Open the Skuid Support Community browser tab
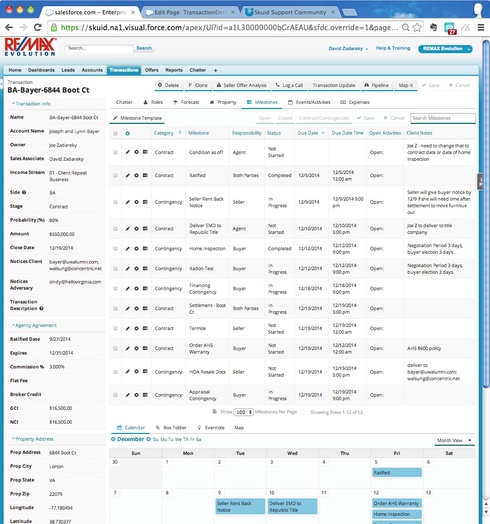 coord(289,12)
